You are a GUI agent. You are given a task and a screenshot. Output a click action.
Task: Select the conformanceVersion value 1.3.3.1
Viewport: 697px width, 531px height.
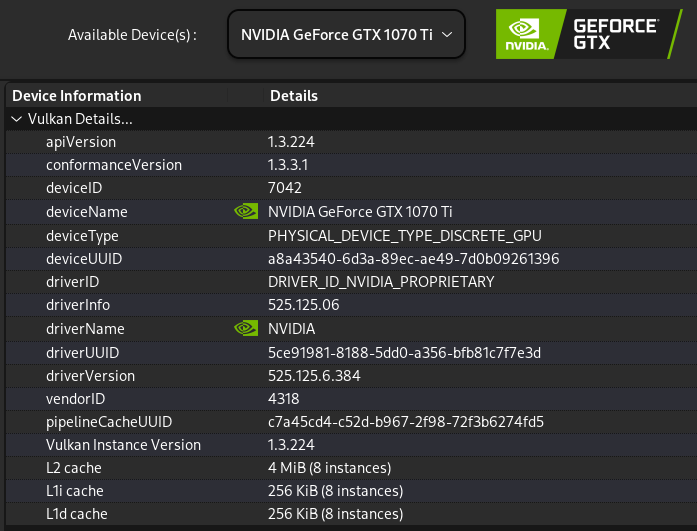(x=288, y=165)
